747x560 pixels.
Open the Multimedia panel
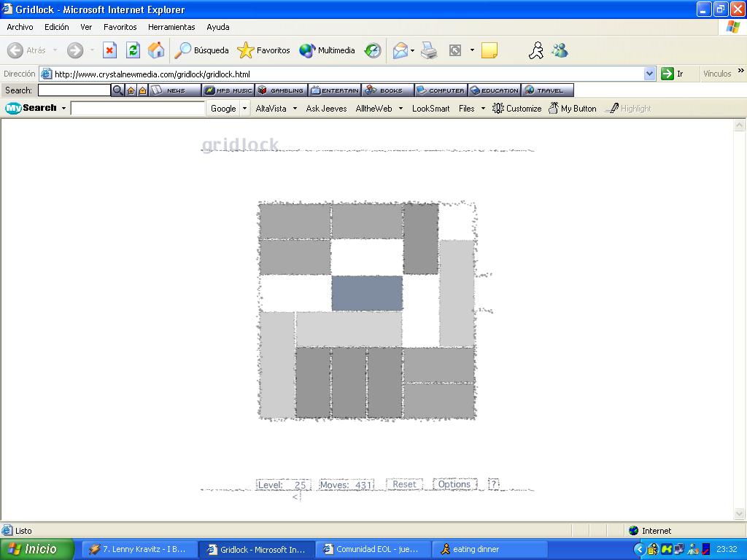tap(327, 50)
